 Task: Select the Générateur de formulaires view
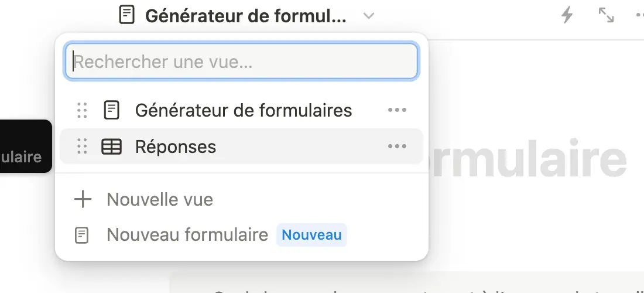[241, 110]
